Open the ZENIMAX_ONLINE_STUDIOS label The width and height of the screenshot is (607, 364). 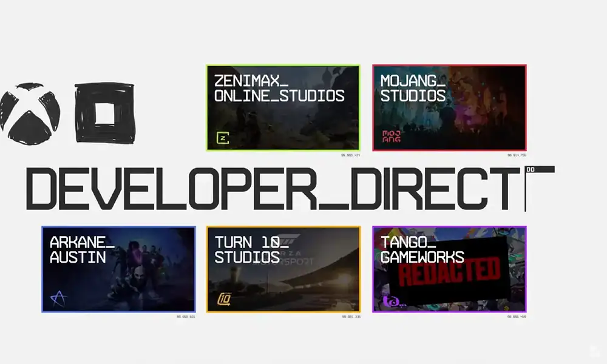279,88
